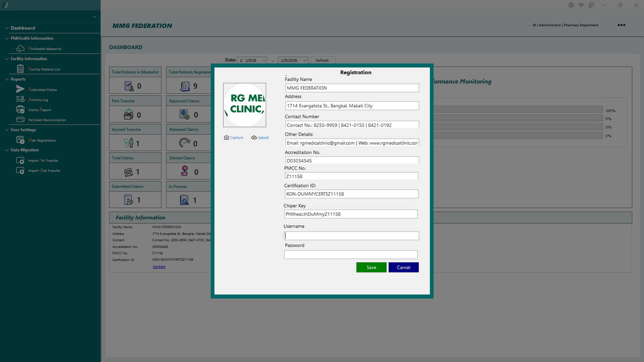Open the Facility Patients List icon

(x=20, y=69)
